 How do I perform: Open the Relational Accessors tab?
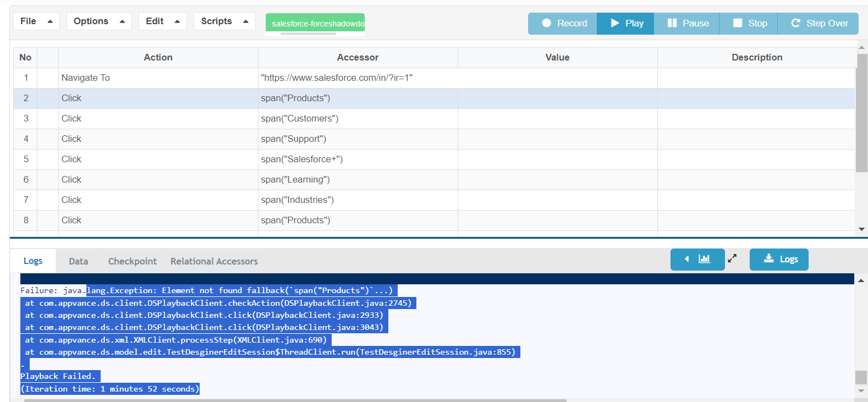tap(214, 261)
